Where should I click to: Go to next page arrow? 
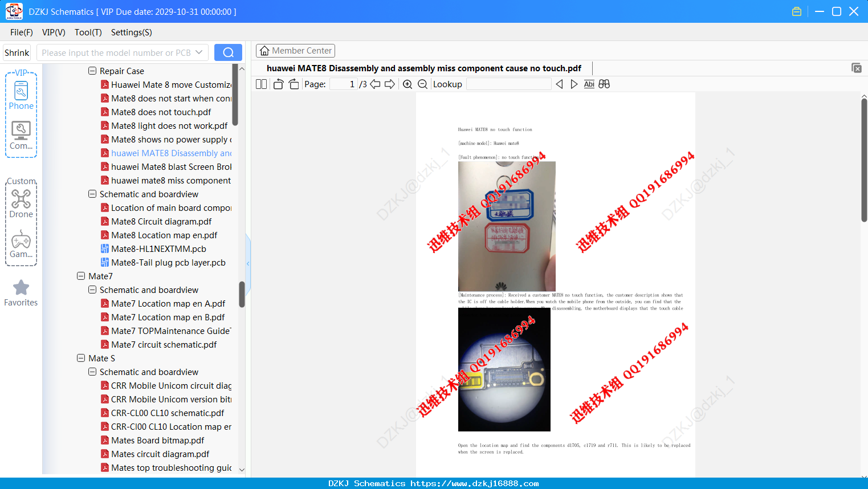390,84
